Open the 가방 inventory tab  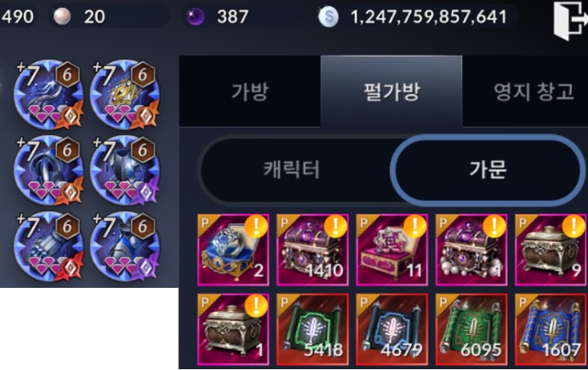pos(249,91)
